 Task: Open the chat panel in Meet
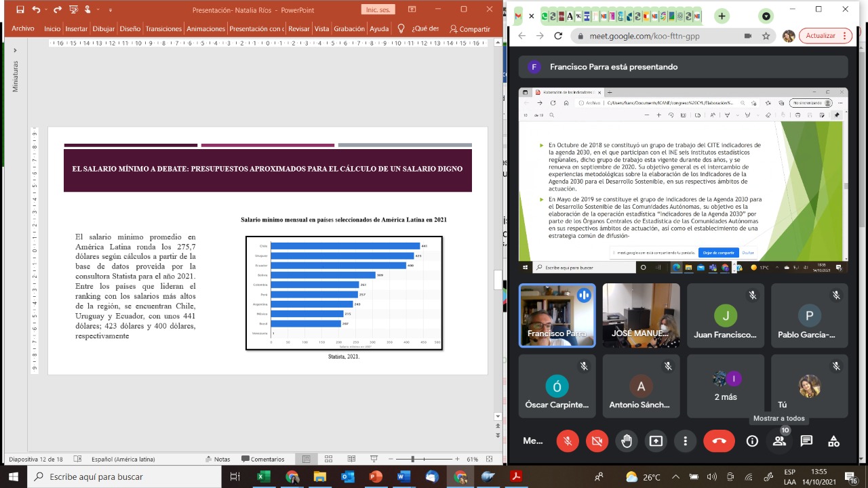tap(806, 441)
